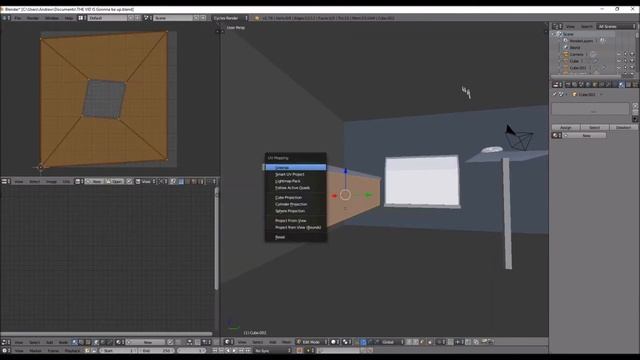
Task: Open the Material properties tab
Action: click(x=621, y=84)
